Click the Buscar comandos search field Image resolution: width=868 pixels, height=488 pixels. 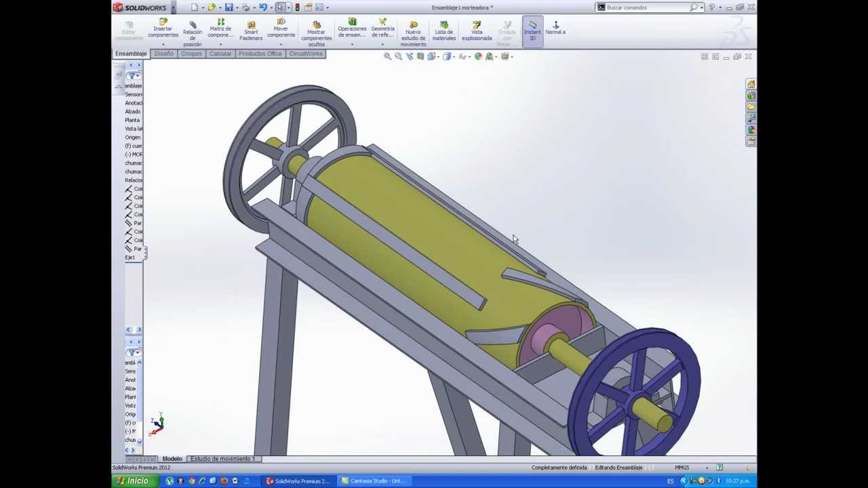coord(648,7)
